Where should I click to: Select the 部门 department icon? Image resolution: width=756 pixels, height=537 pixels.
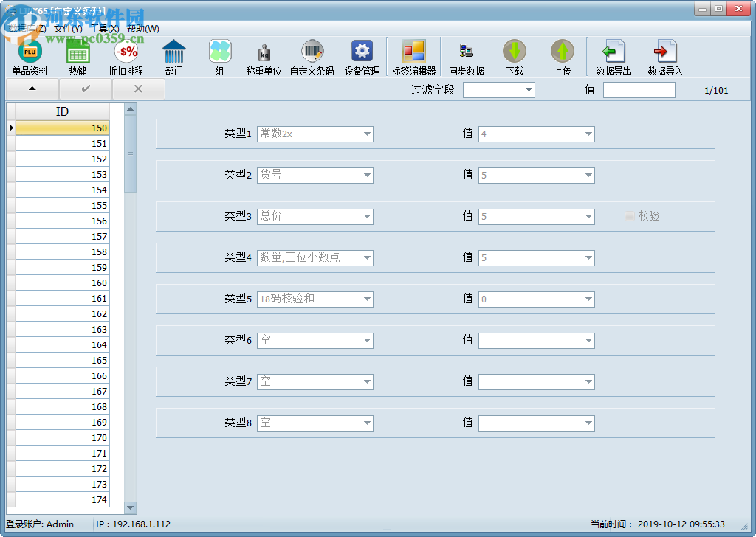174,56
